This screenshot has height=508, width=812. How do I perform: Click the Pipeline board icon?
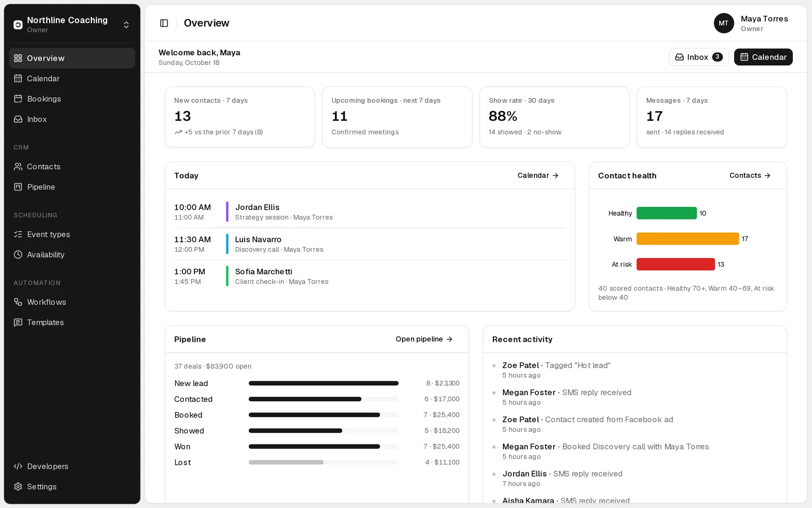18,187
